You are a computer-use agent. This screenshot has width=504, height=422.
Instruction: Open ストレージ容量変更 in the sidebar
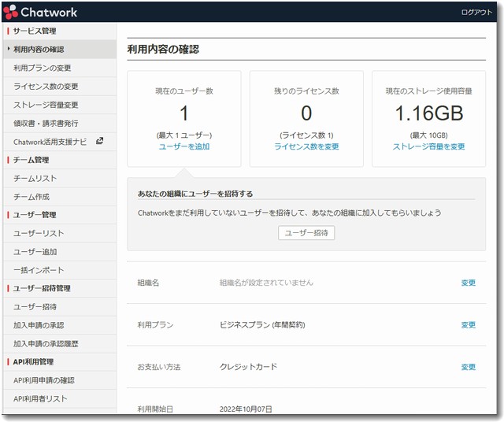click(60, 105)
